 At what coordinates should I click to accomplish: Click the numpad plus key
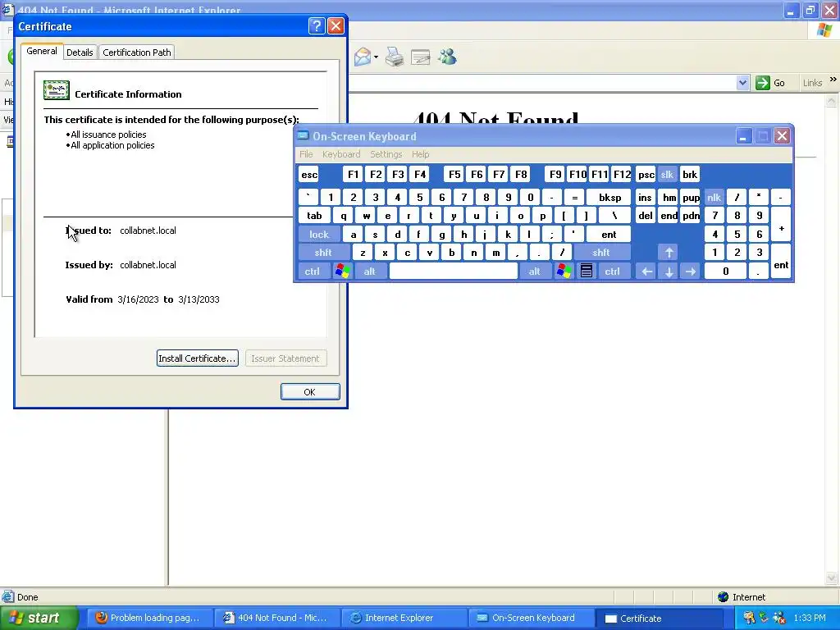click(781, 225)
